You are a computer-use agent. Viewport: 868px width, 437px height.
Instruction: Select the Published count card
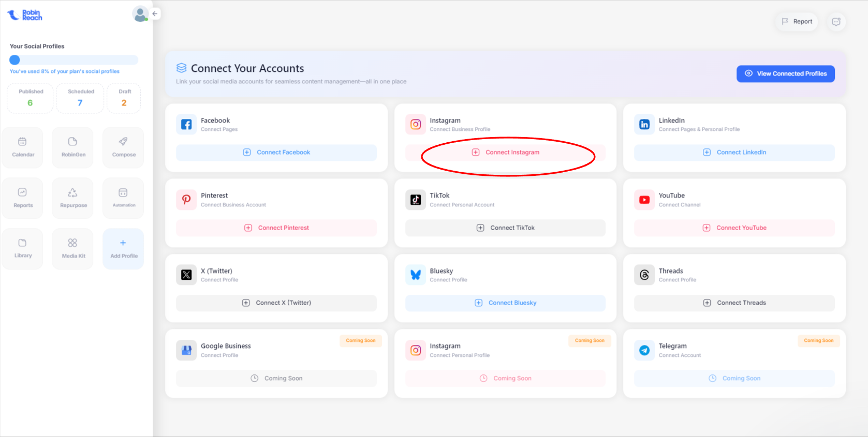point(30,98)
